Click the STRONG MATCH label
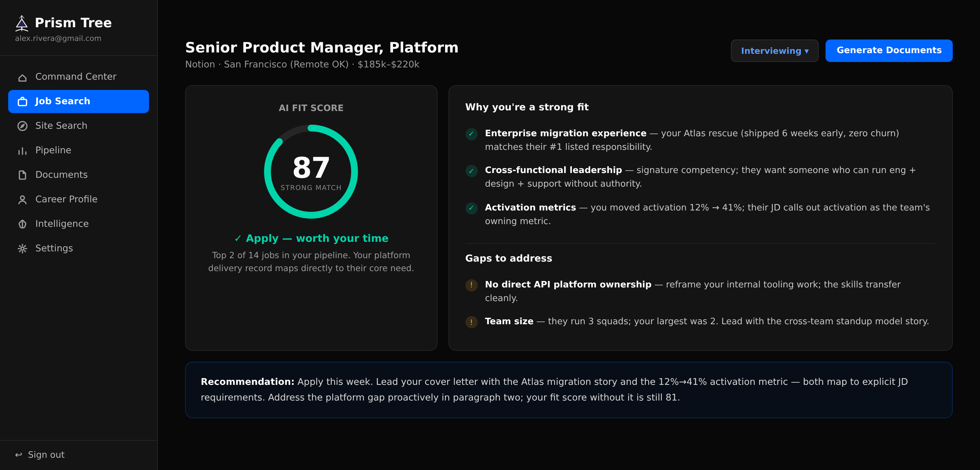980x470 pixels. (311, 188)
